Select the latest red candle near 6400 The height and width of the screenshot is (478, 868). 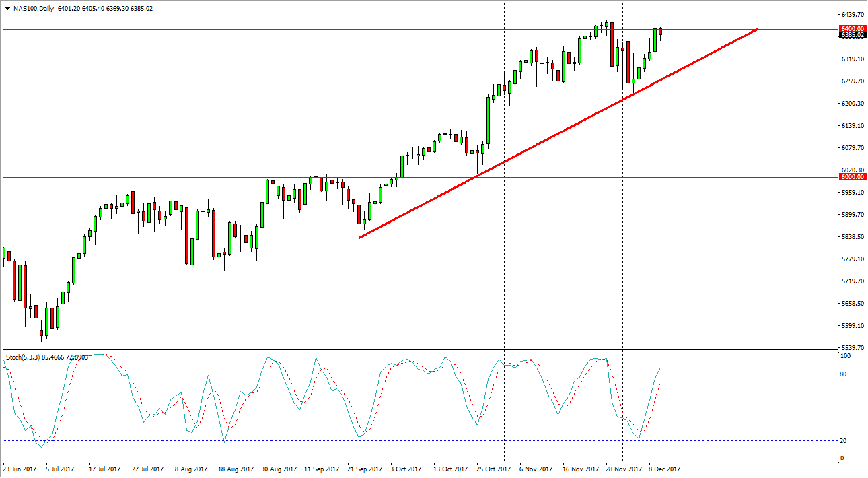(660, 32)
